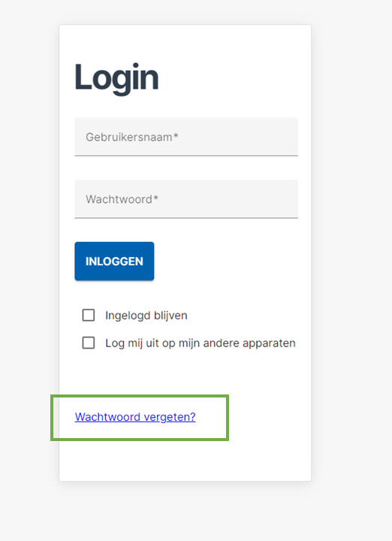Click the blue INLOGGEN button
392x541 pixels.
click(x=114, y=261)
